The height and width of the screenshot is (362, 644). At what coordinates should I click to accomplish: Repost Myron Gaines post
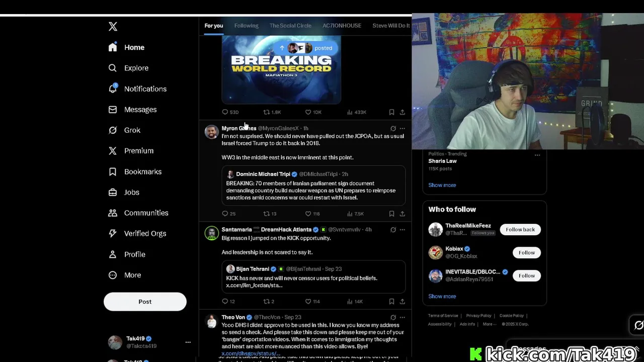pyautogui.click(x=270, y=214)
